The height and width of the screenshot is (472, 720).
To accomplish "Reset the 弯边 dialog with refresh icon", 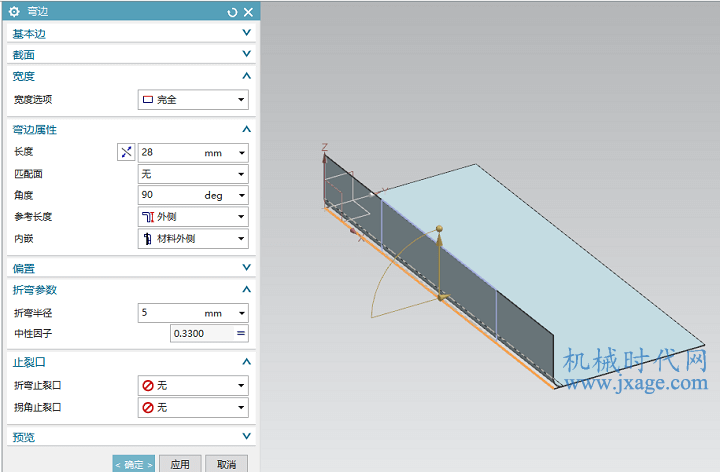I will (x=232, y=12).
